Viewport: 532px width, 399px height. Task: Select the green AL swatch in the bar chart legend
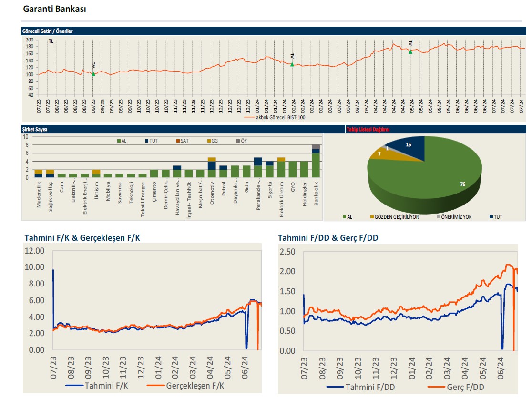pyautogui.click(x=119, y=141)
